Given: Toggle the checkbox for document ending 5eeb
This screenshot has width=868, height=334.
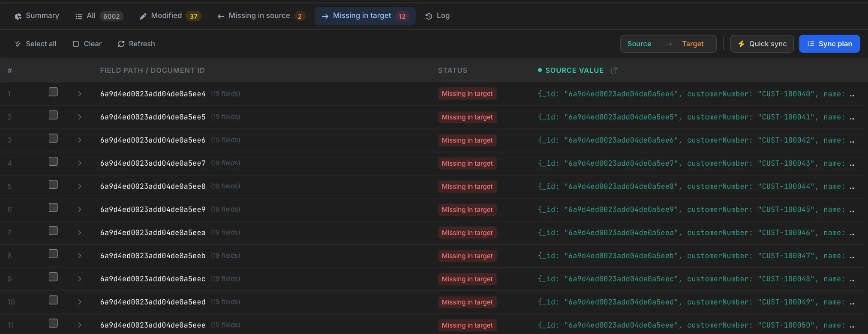Looking at the screenshot, I should (x=53, y=254).
